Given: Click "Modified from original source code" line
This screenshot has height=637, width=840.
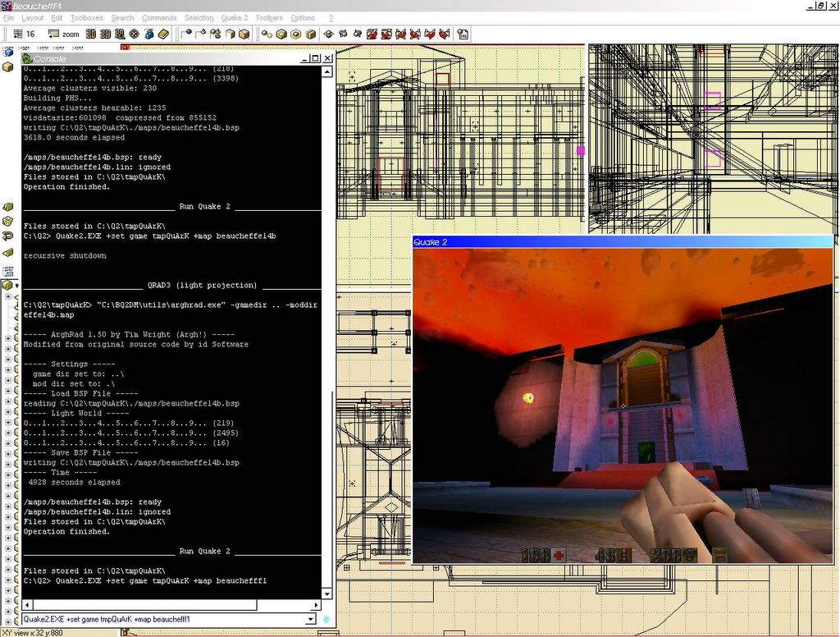Looking at the screenshot, I should [x=135, y=344].
